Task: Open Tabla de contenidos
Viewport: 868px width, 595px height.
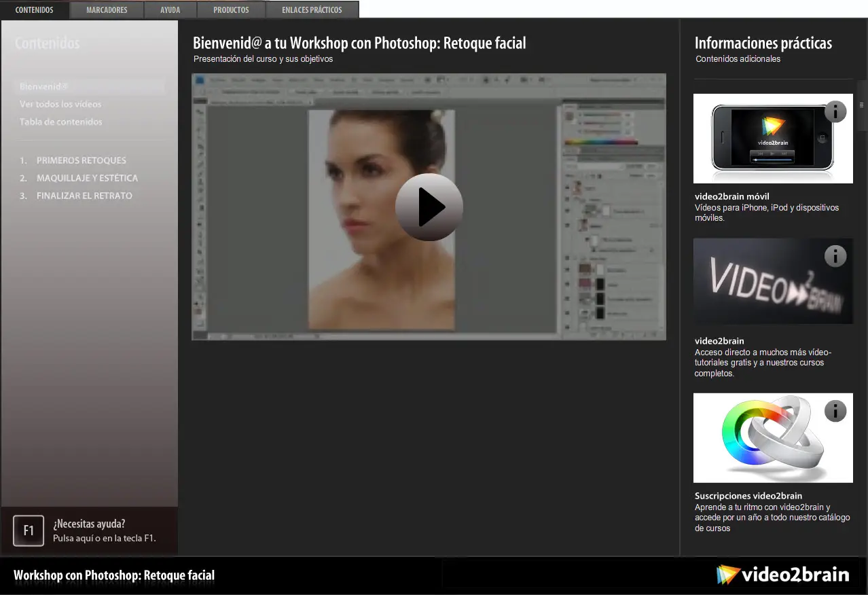Action: (x=61, y=122)
